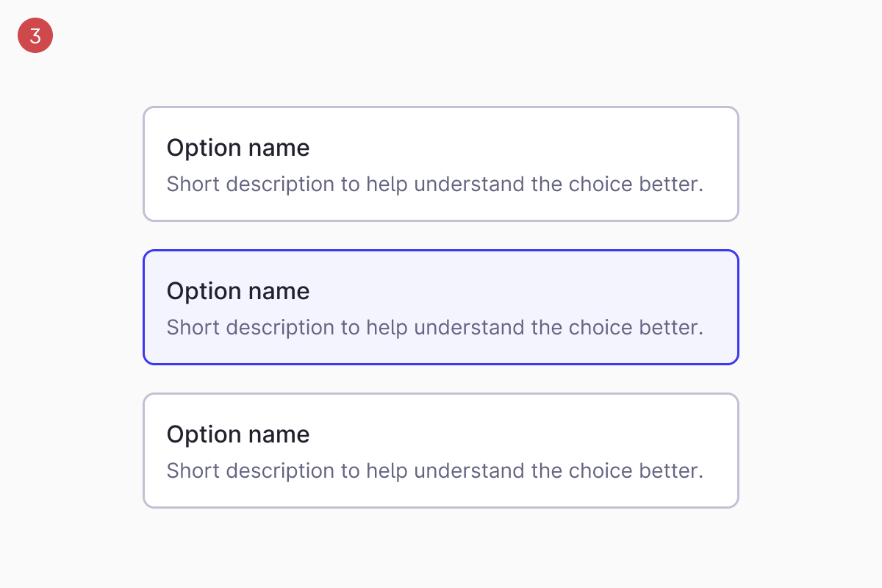Viewport: 882px width, 588px height.
Task: Click the last card's description text
Action: pyautogui.click(x=435, y=470)
